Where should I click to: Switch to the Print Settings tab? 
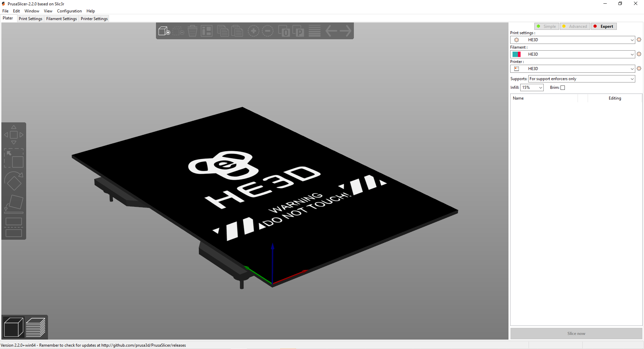[31, 19]
